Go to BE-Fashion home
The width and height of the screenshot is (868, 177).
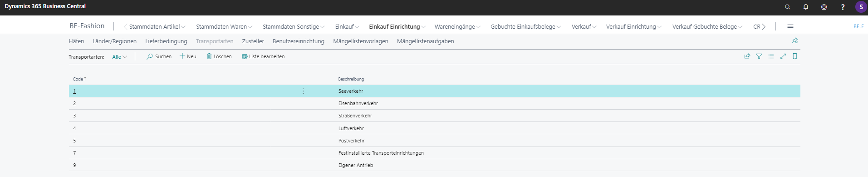(87, 26)
